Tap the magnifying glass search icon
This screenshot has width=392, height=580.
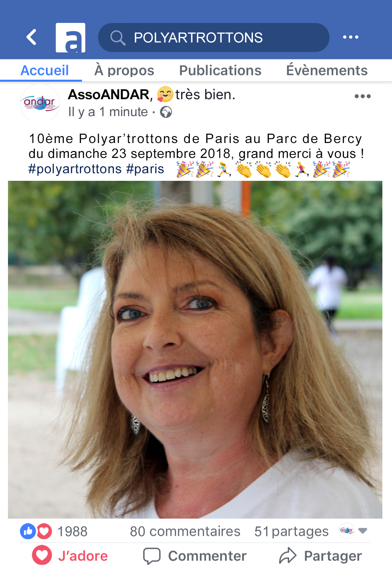pyautogui.click(x=118, y=37)
